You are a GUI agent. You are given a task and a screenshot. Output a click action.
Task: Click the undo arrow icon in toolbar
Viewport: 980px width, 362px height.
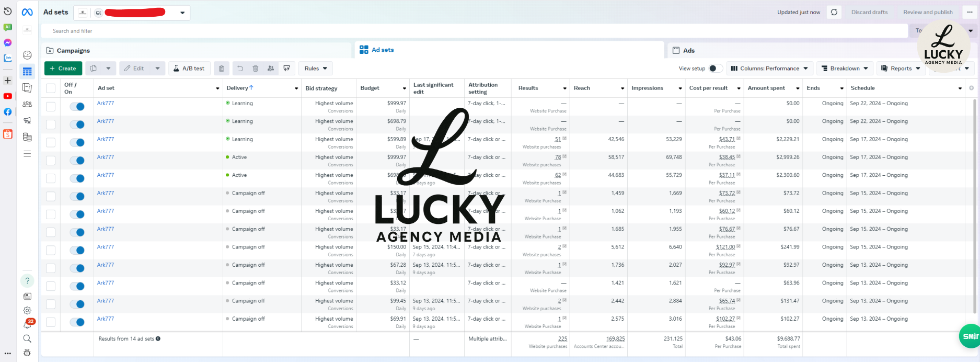coord(240,69)
